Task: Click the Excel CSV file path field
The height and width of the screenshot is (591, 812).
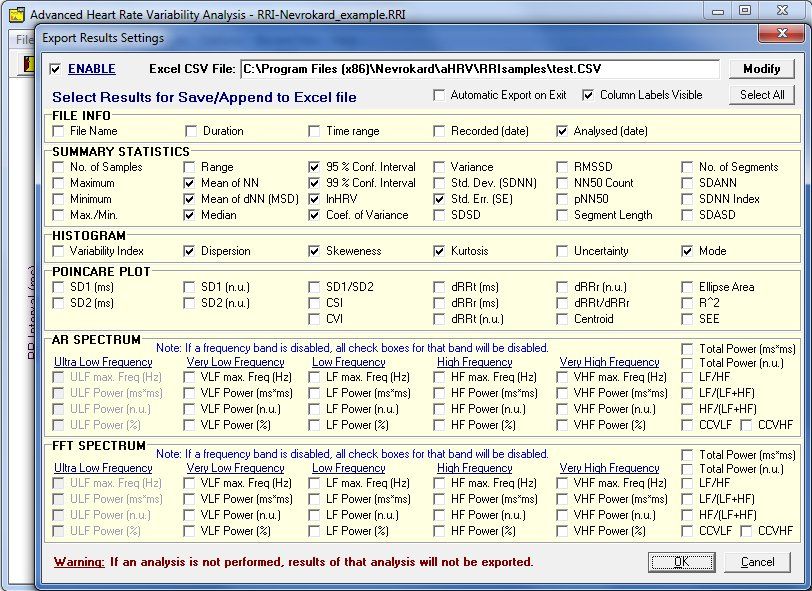Action: [x=478, y=69]
